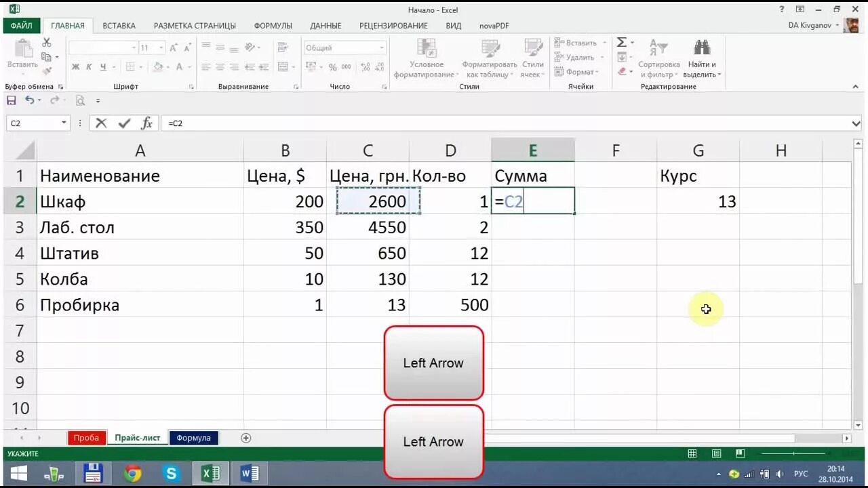
Task: Confirm formula entry with checkmark button
Action: coord(124,123)
